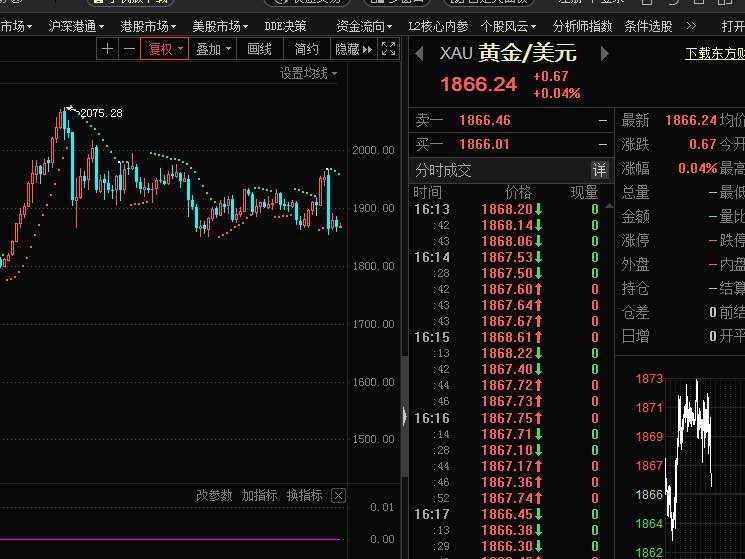Click the trade list scrollbar up arrow
Image resolution: width=745 pixels, height=559 pixels.
(x=609, y=206)
